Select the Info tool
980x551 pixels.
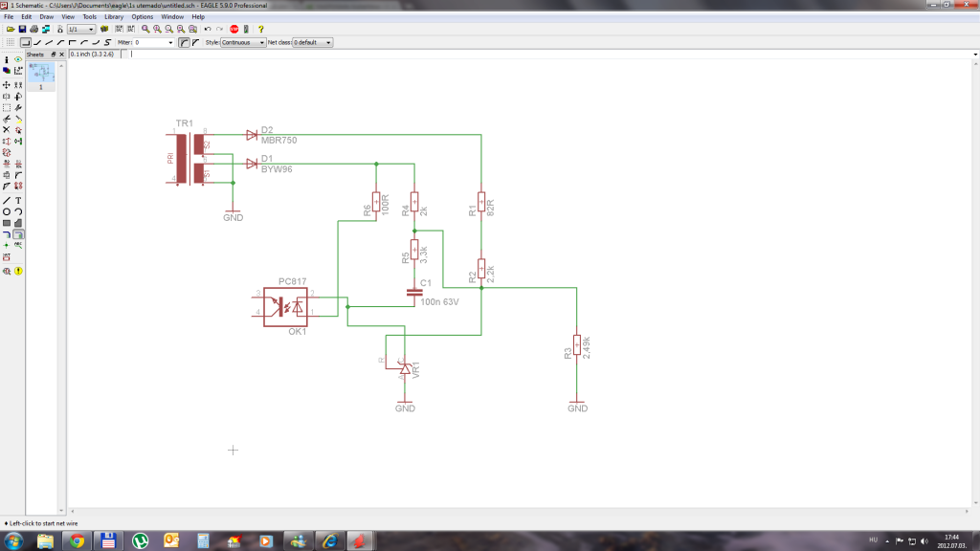(7, 60)
